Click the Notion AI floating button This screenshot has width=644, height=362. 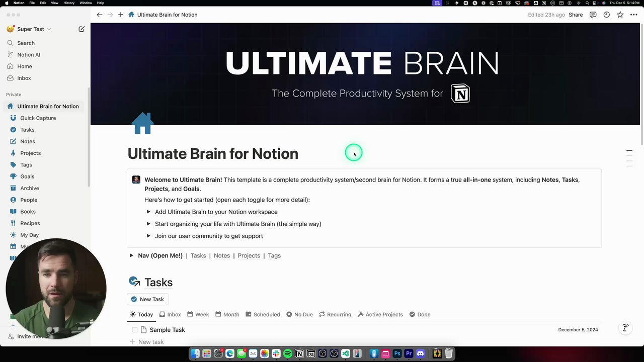click(625, 328)
